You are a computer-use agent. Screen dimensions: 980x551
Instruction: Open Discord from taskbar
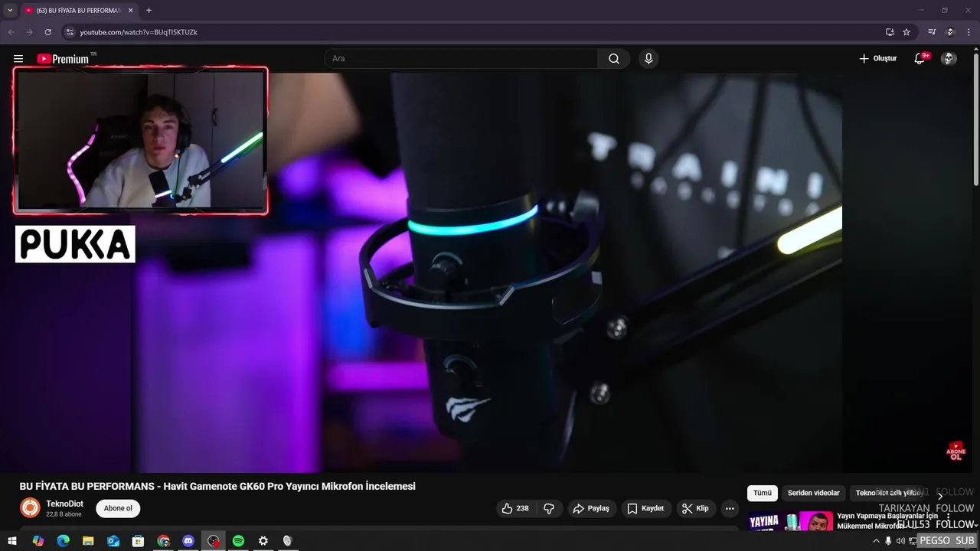(x=188, y=541)
